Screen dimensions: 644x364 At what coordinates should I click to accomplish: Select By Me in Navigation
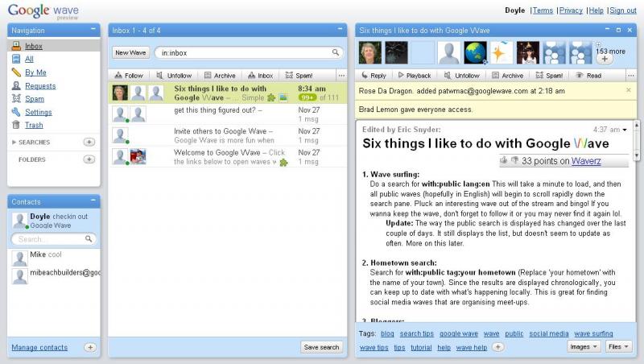[x=35, y=72]
